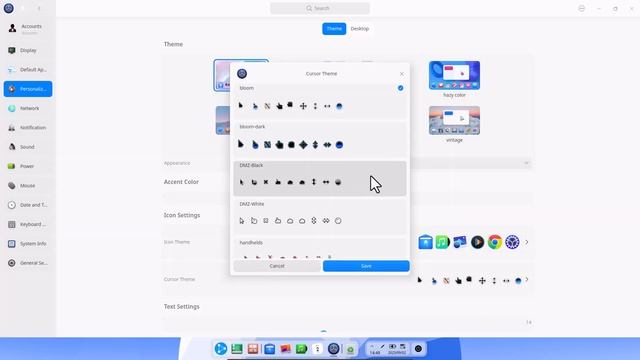Click the music icon in icon theme preview
640x360 pixels.
pyautogui.click(x=442, y=242)
